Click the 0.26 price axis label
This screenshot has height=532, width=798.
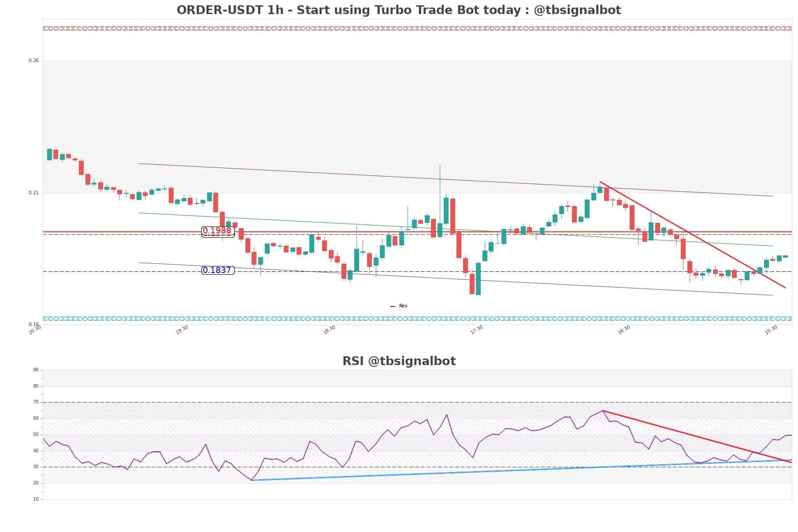[x=33, y=61]
